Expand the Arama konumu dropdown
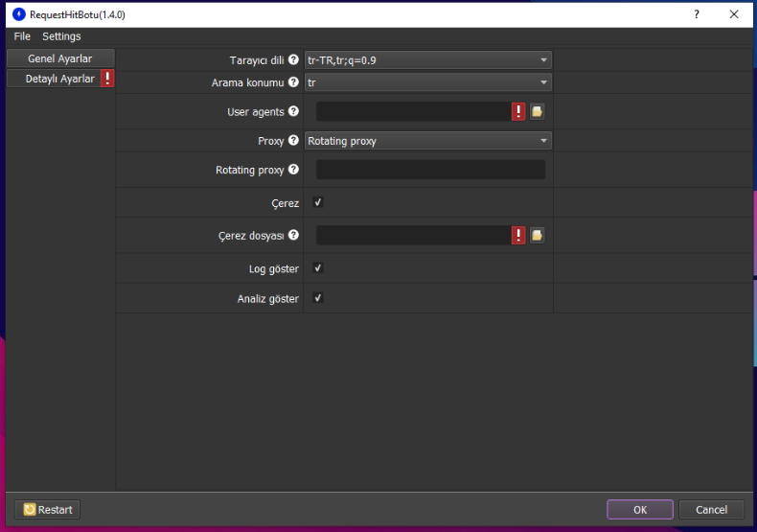This screenshot has width=757, height=532. [x=427, y=83]
